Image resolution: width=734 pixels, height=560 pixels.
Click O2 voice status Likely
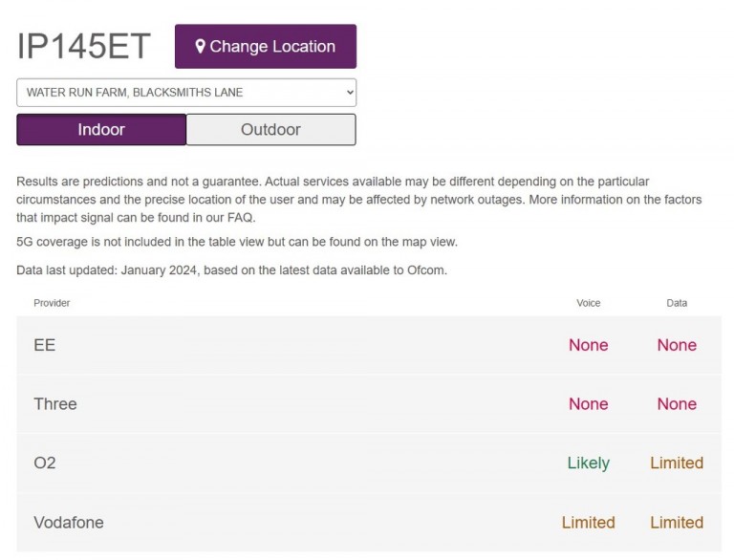[589, 463]
